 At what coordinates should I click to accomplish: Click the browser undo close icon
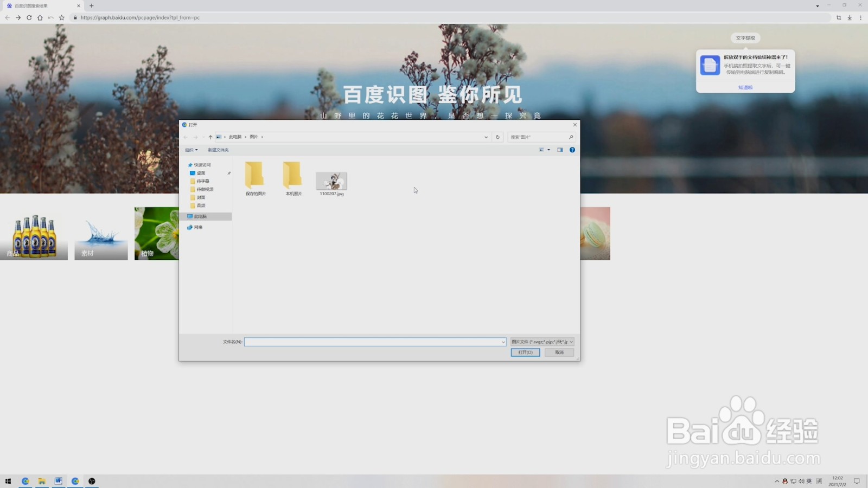coord(50,17)
